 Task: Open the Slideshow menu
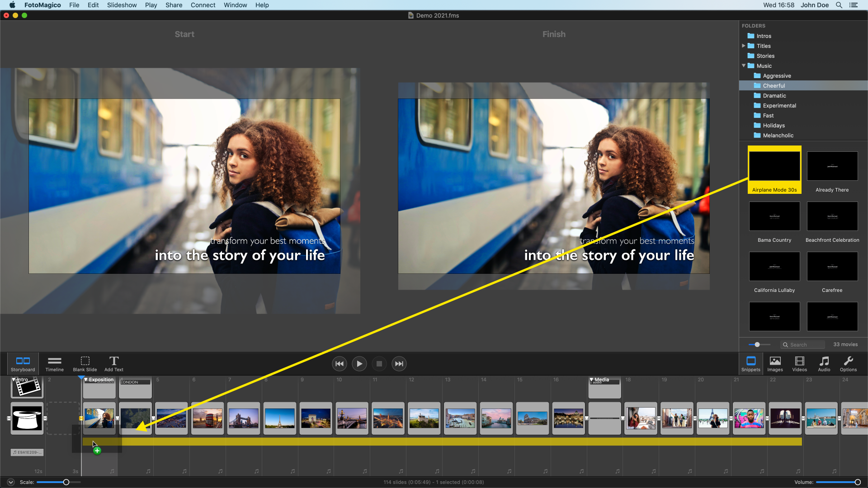pyautogui.click(x=122, y=5)
